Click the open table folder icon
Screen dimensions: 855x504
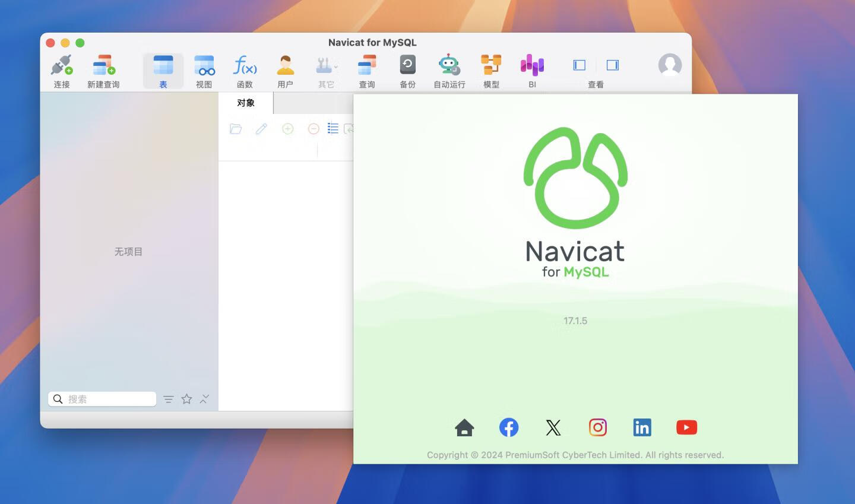(x=236, y=129)
